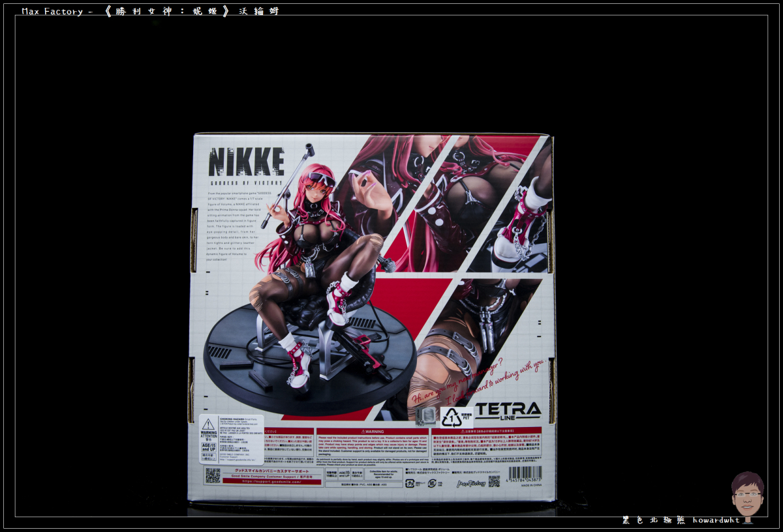Image resolution: width=783 pixels, height=532 pixels.
Task: Click the product barcode
Action: coord(525,475)
